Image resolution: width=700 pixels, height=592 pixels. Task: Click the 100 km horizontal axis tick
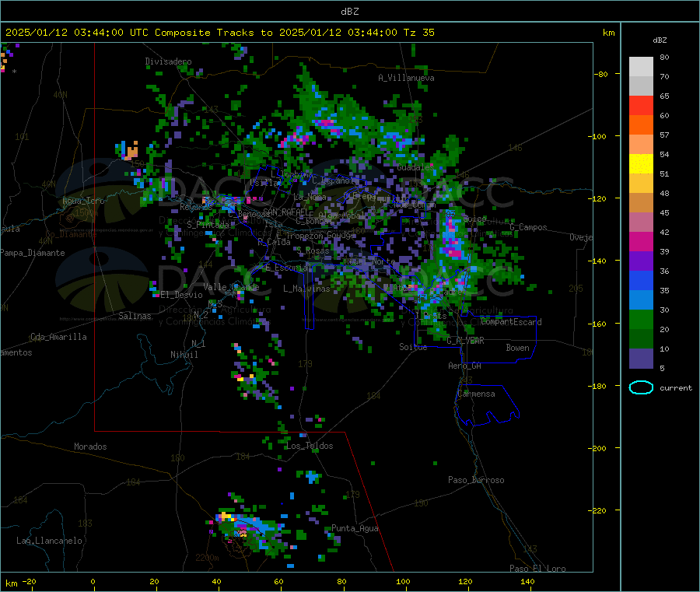[403, 581]
